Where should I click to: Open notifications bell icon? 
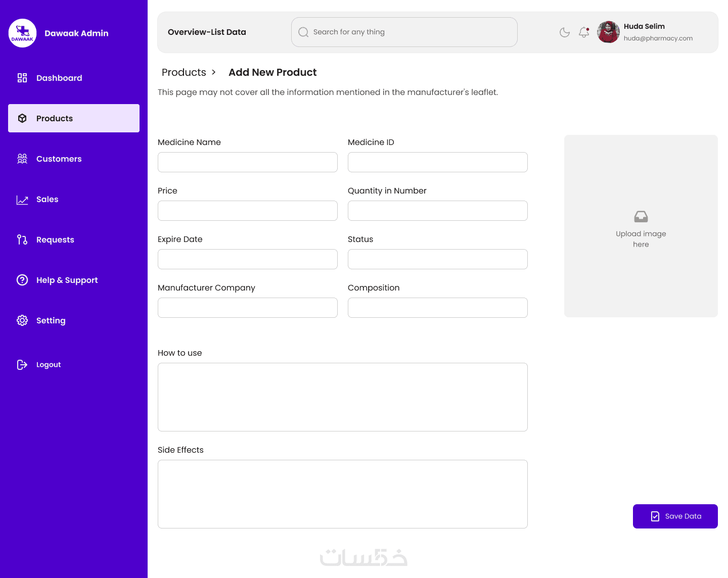point(584,32)
